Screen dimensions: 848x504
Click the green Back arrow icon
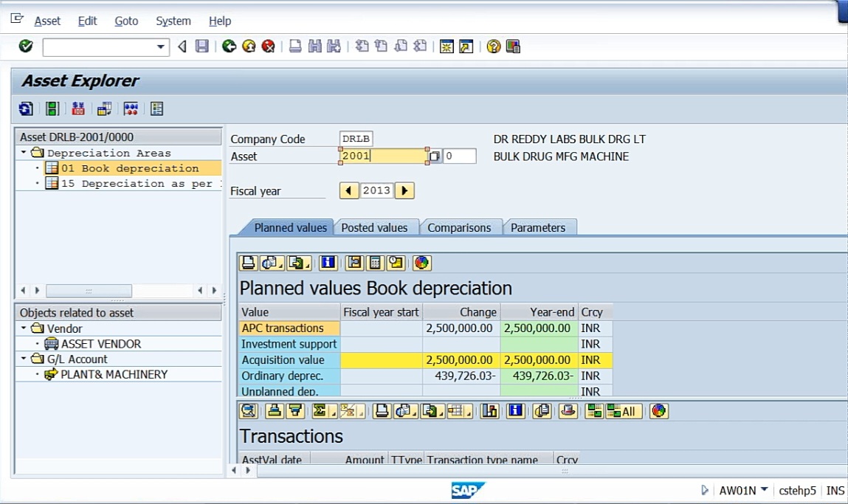(230, 46)
